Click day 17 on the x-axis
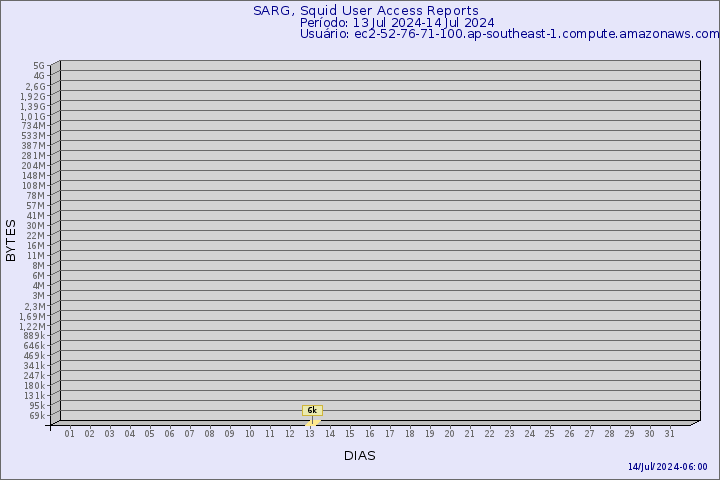The width and height of the screenshot is (720, 480). coord(389,434)
